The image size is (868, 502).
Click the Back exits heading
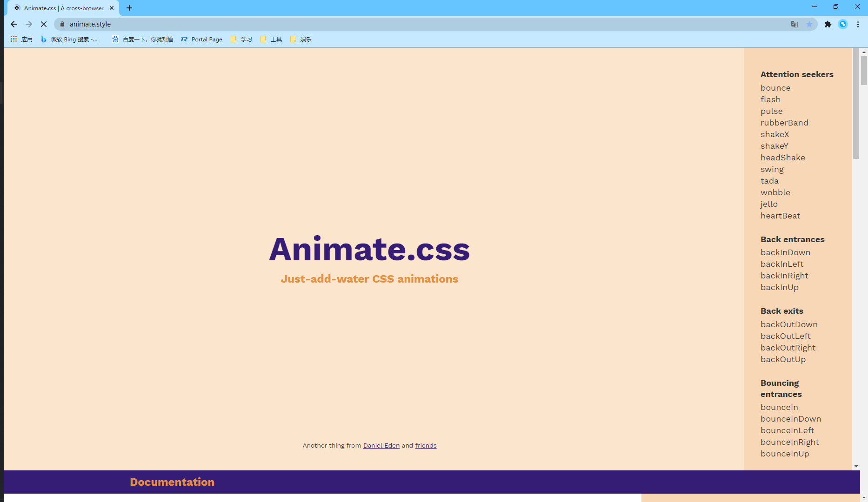781,311
